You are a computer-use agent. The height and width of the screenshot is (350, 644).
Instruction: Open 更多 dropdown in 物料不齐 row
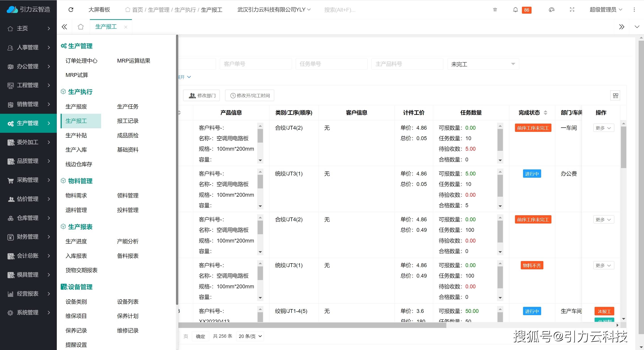(x=604, y=265)
